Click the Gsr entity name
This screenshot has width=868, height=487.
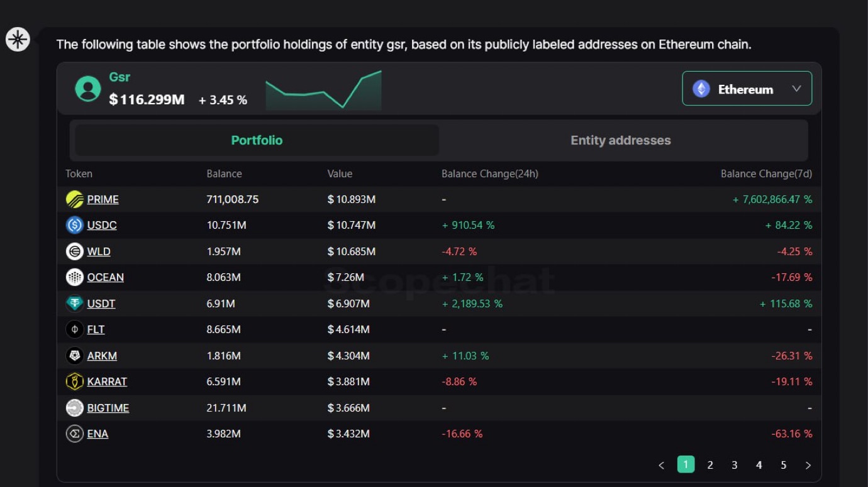click(x=120, y=77)
